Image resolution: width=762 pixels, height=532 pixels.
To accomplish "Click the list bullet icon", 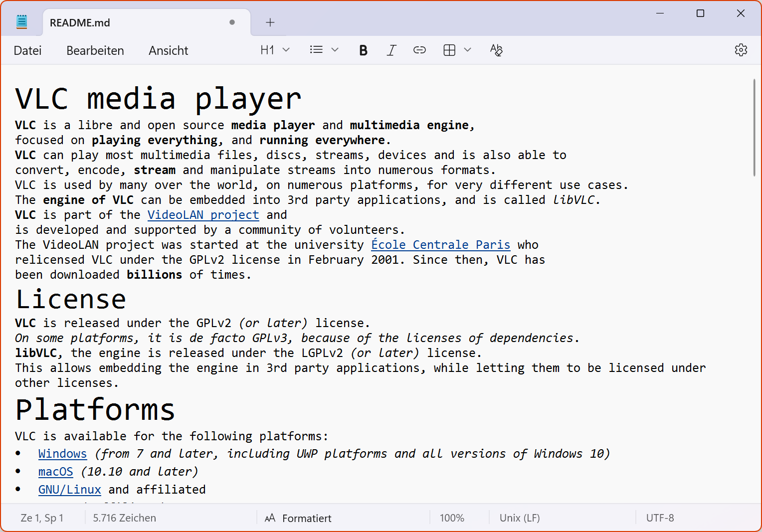I will 316,50.
